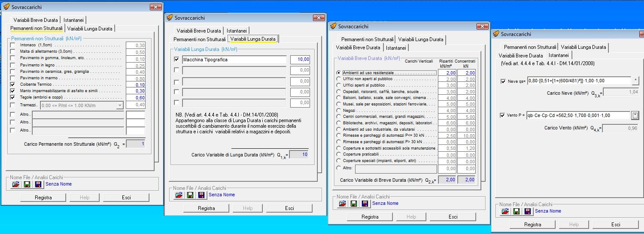Click title bar app icon of Neve/Vento window
This screenshot has height=234, width=644.
click(496, 34)
